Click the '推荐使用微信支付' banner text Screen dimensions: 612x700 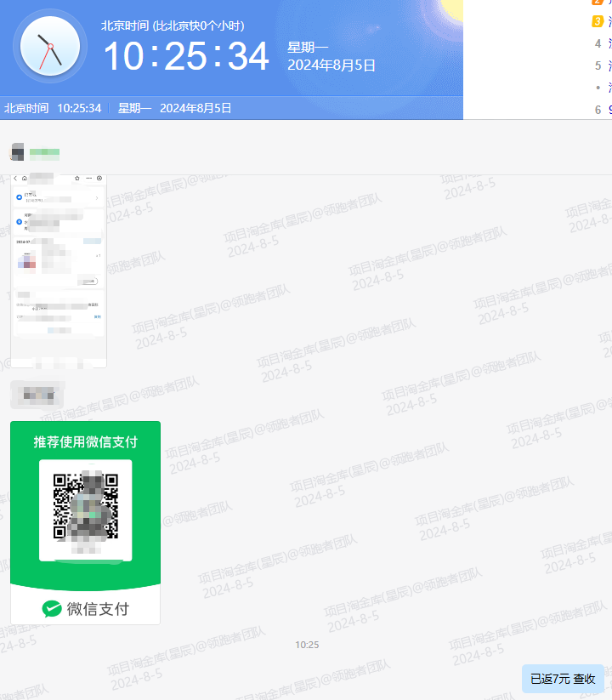point(85,441)
